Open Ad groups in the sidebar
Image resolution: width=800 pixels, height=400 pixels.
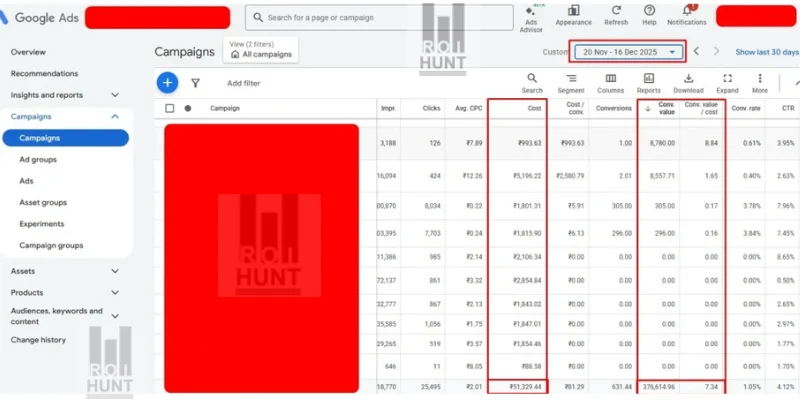click(x=38, y=160)
